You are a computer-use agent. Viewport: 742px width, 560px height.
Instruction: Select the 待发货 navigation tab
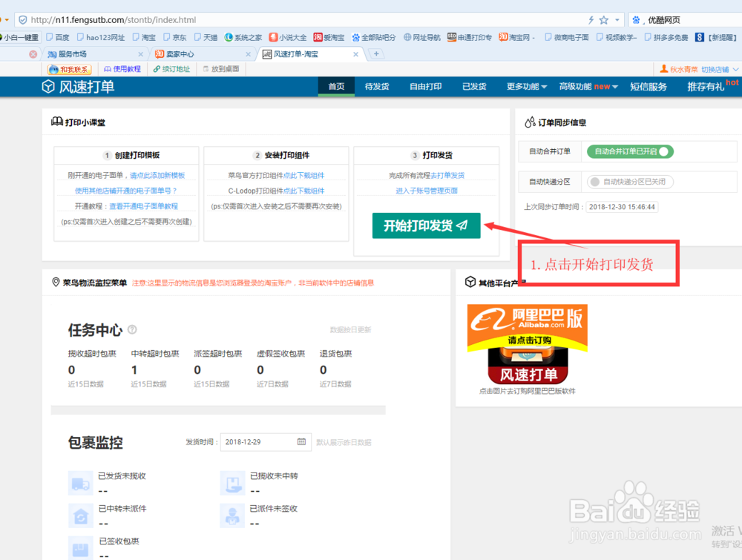point(377,86)
